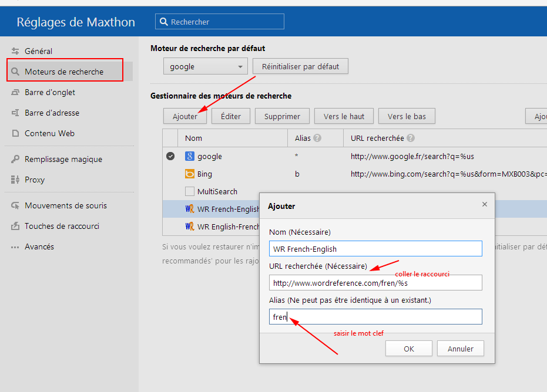547x392 pixels.
Task: Click the WR French-English WordReference icon
Action: click(189, 209)
